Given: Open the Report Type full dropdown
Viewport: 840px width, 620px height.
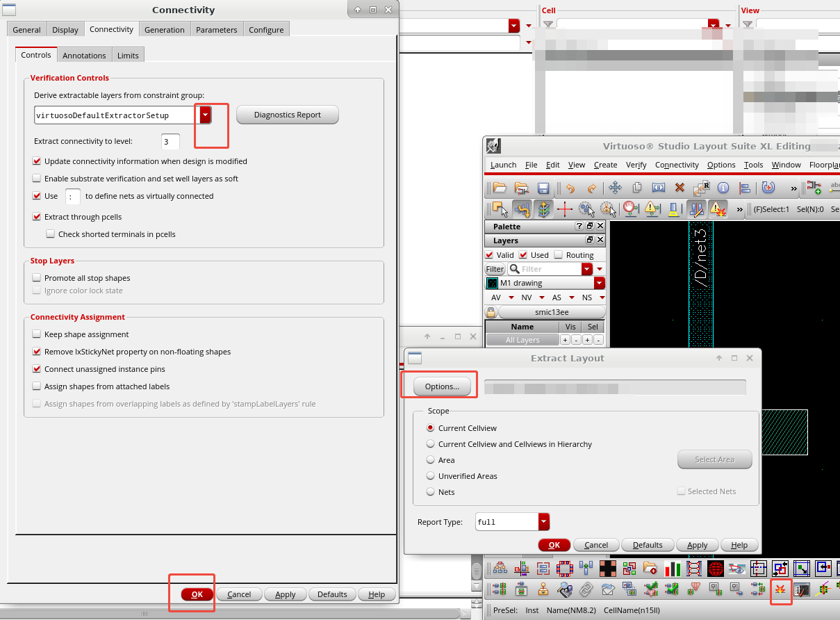Looking at the screenshot, I should click(544, 521).
